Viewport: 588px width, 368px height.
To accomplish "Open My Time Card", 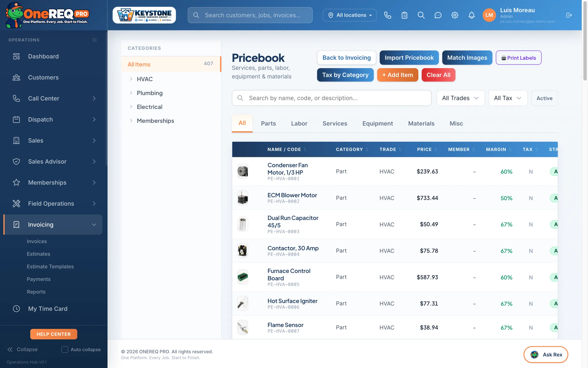I will [53, 309].
